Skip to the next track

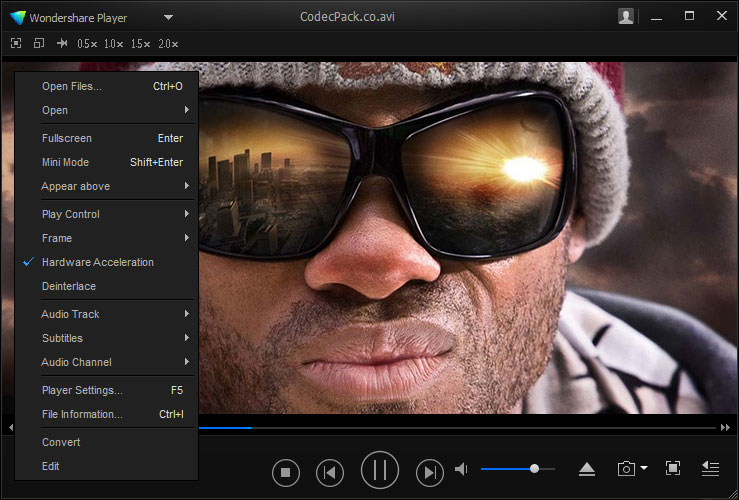point(429,471)
